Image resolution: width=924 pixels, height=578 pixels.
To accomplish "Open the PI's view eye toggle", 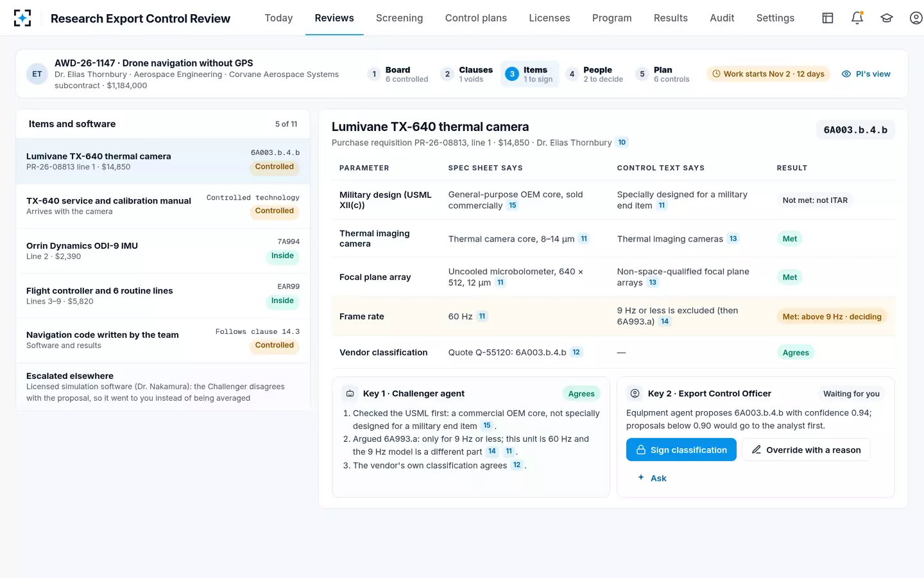I will click(x=866, y=74).
